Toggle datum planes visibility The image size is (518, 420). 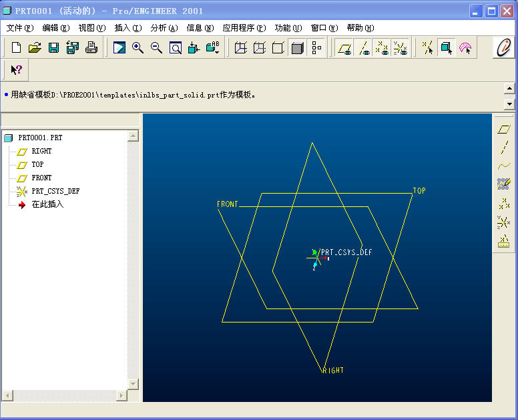(x=344, y=48)
